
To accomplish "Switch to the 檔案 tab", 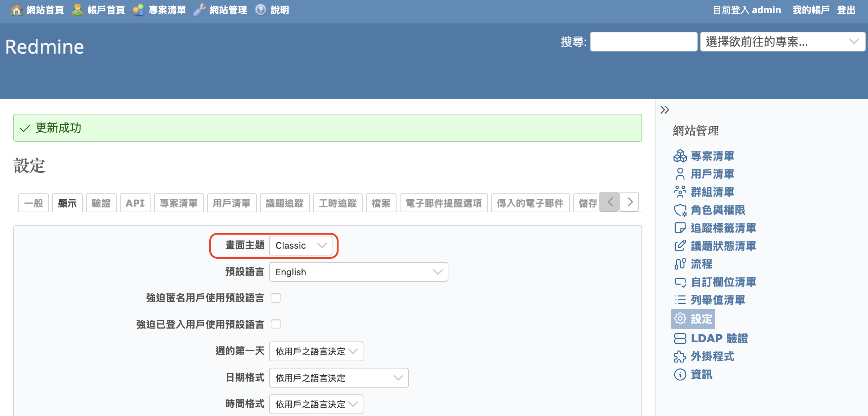I will (381, 203).
